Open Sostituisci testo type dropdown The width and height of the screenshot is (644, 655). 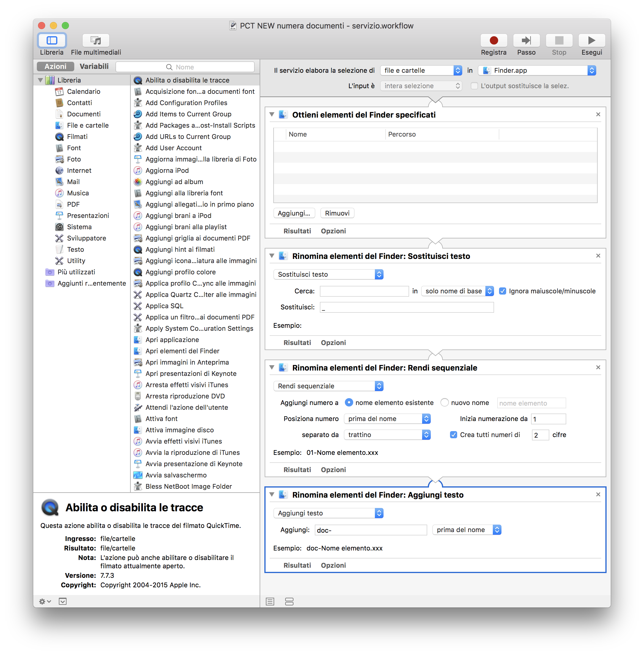point(328,275)
